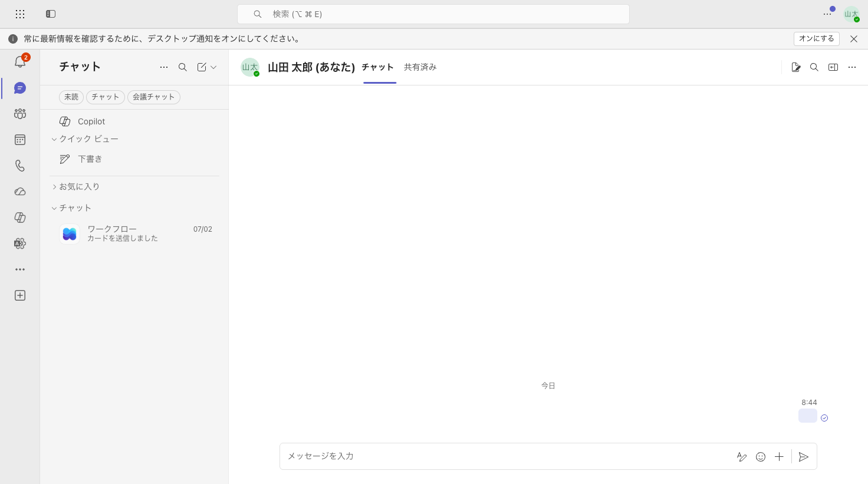
Task: Open ワークフロー chat conversation
Action: point(134,233)
